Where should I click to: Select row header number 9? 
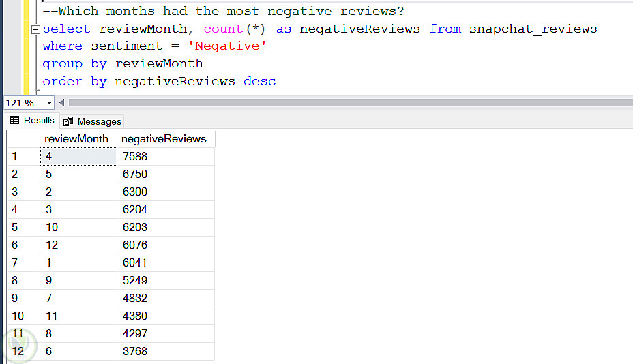[23, 299]
